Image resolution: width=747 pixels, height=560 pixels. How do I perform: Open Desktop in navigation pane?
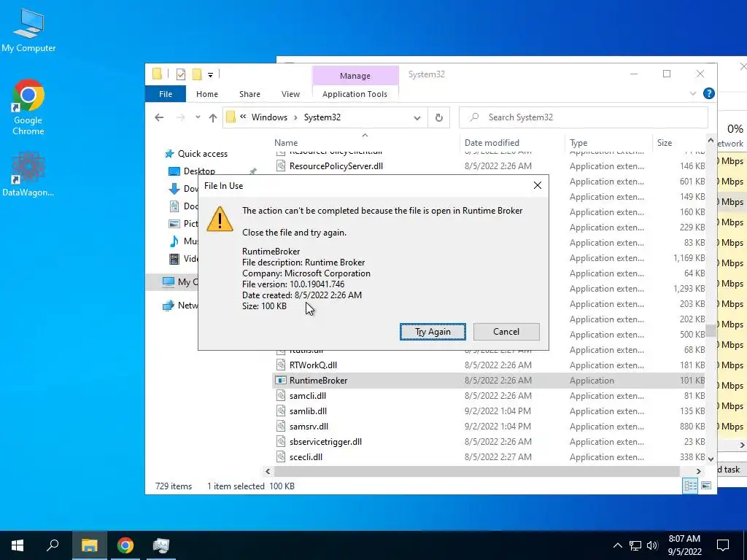point(199,171)
